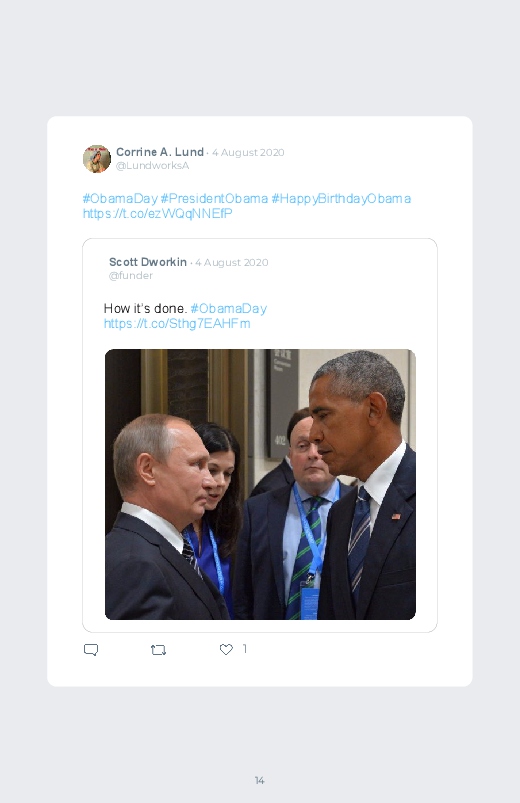This screenshot has width=520, height=803.
Task: Click the reply speech bubble icon
Action: coord(91,650)
